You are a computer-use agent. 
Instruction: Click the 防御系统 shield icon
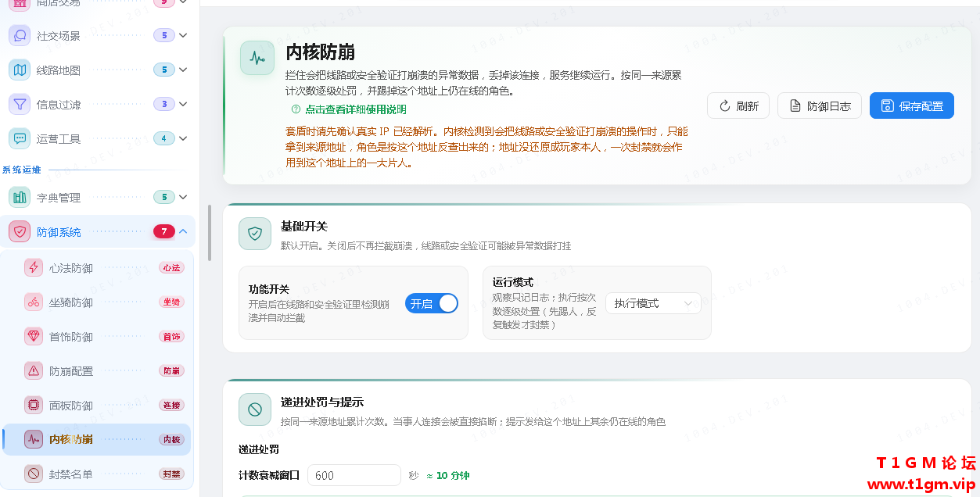pos(20,231)
